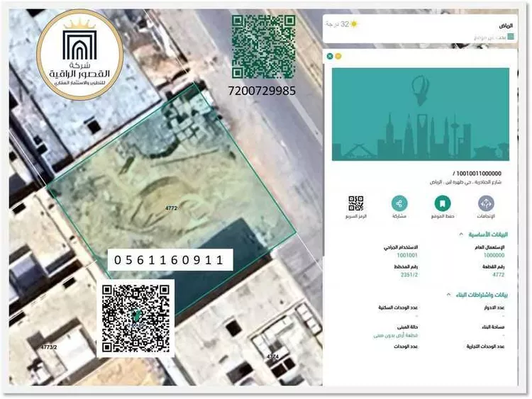Viewport: 532px width, 399px height.
Task: Click the عدد الوحدات السكنية field label
Action: tap(398, 308)
